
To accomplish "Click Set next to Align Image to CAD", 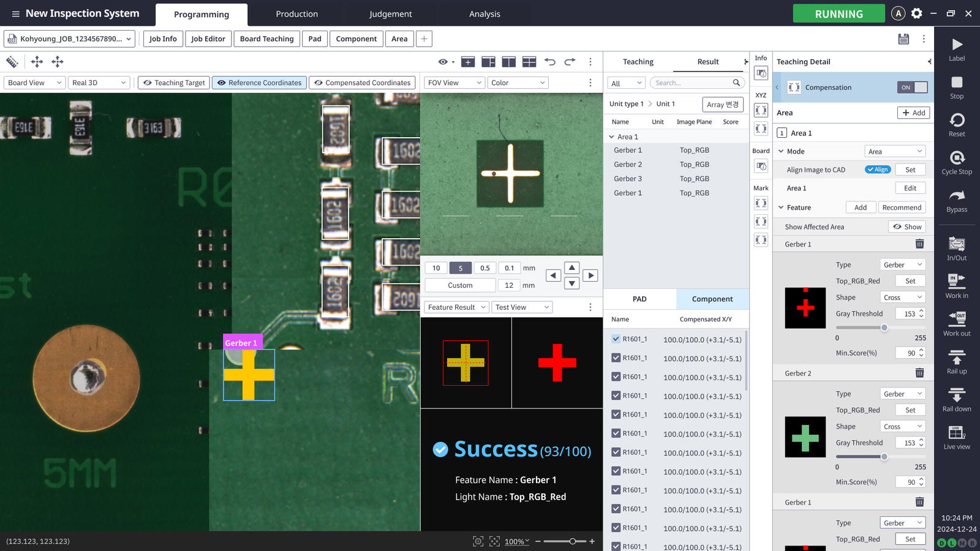I will [910, 170].
